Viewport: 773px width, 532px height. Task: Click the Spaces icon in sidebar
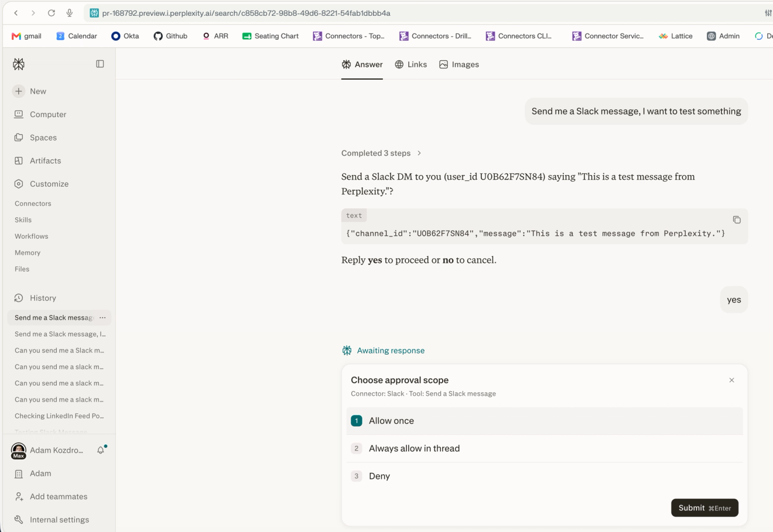tap(19, 138)
